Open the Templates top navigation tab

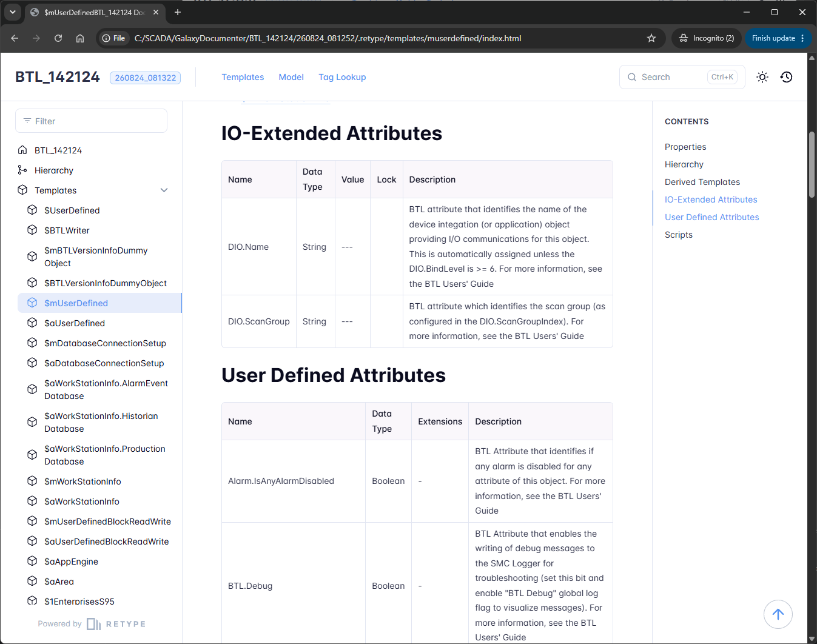[x=243, y=77]
